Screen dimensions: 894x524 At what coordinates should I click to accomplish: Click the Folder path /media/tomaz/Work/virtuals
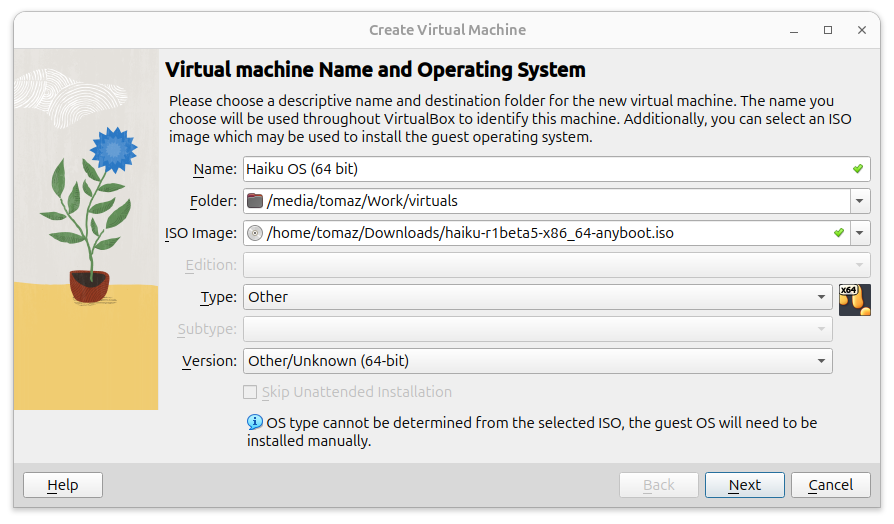click(362, 201)
